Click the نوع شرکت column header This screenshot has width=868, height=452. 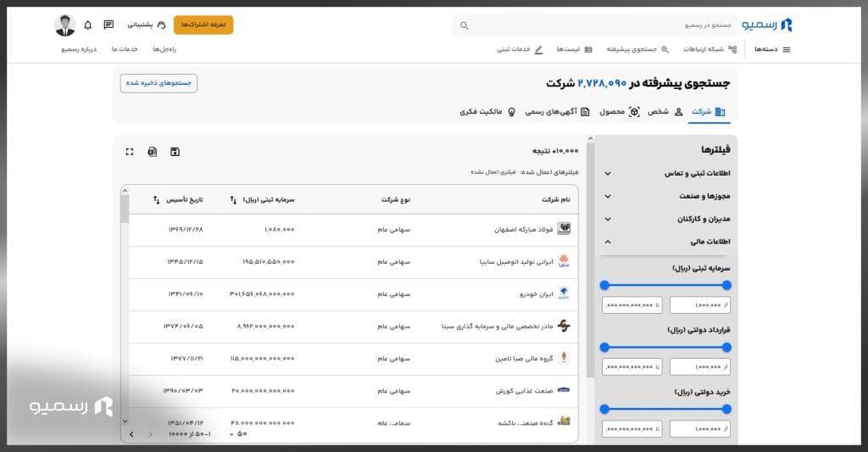(x=395, y=199)
